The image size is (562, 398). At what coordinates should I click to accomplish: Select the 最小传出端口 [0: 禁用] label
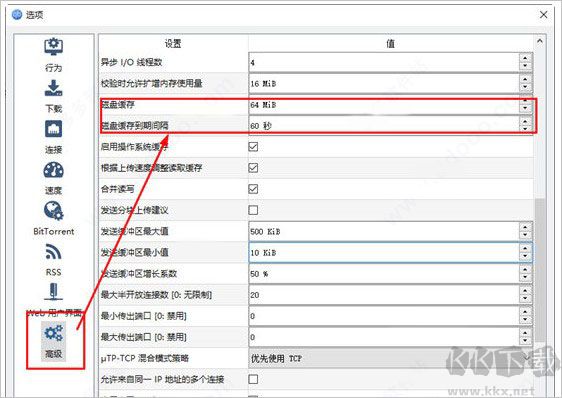(143, 316)
